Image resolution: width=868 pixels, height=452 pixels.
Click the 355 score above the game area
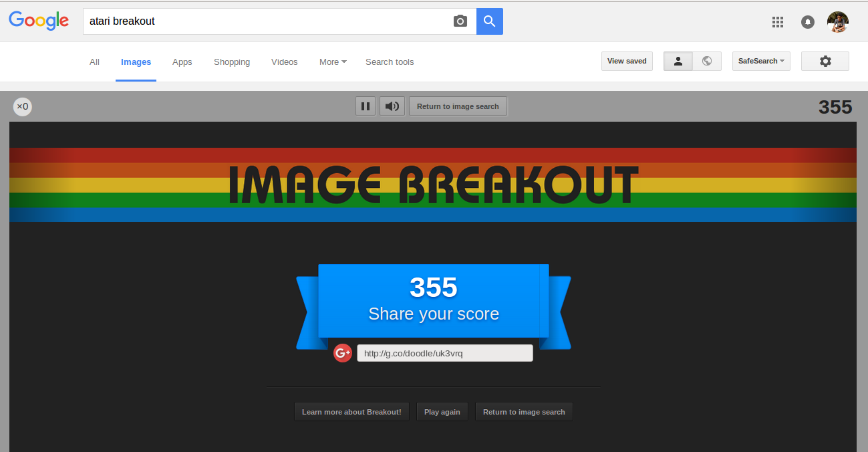835,107
